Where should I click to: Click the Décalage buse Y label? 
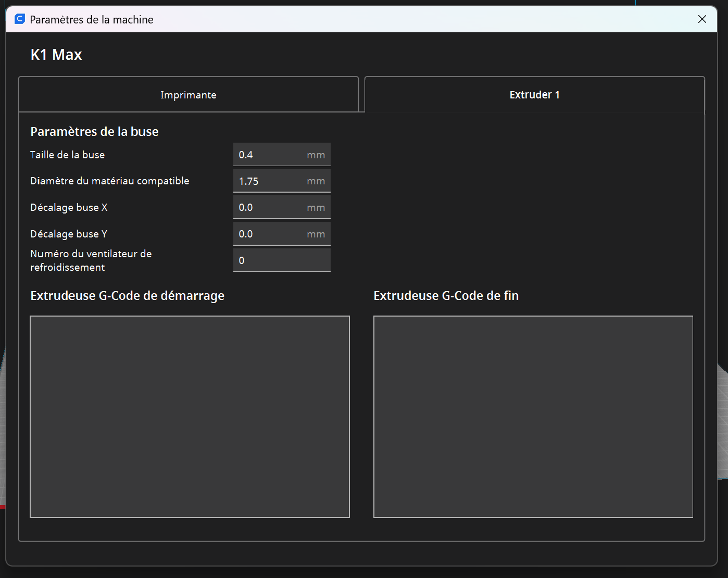pyautogui.click(x=69, y=234)
